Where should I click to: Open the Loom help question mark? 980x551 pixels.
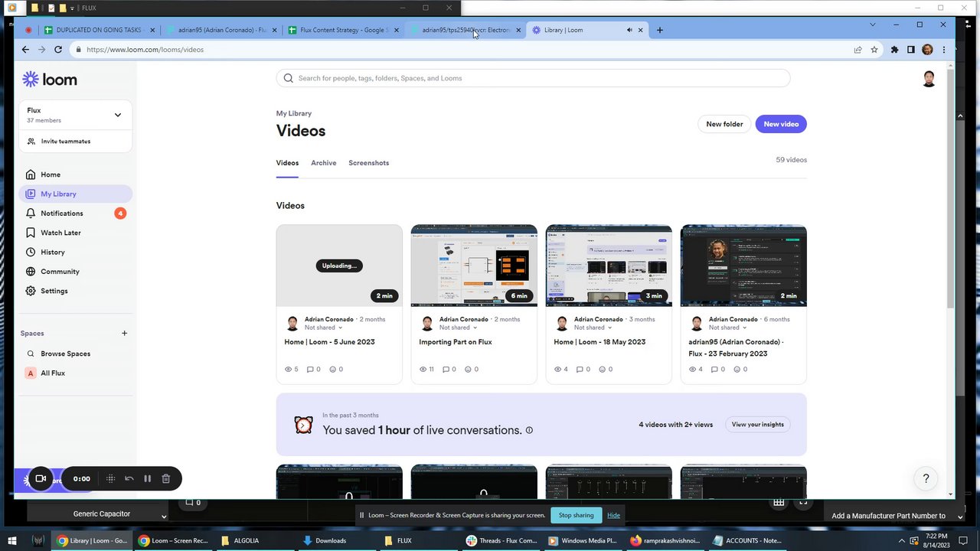pyautogui.click(x=926, y=478)
